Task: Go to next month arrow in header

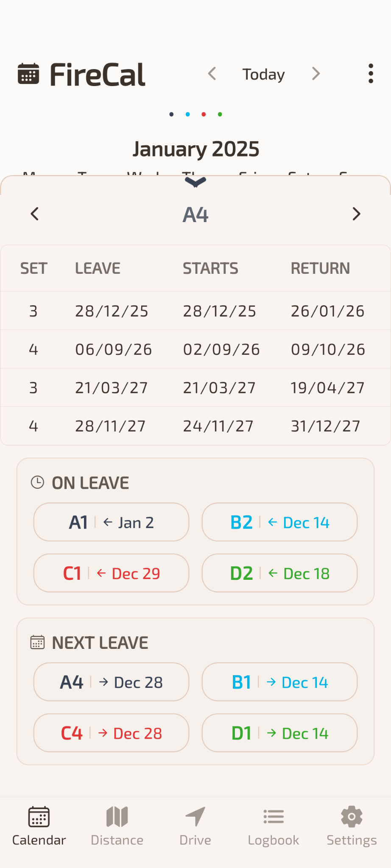Action: [x=316, y=74]
